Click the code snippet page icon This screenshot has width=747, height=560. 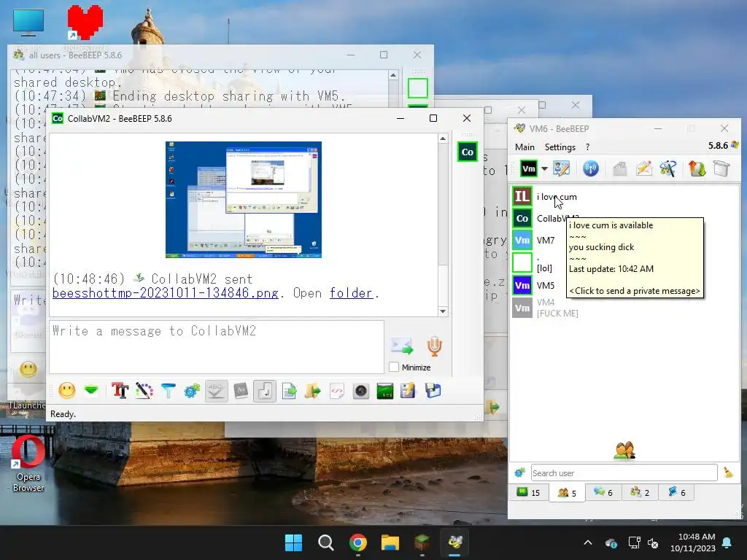(337, 391)
